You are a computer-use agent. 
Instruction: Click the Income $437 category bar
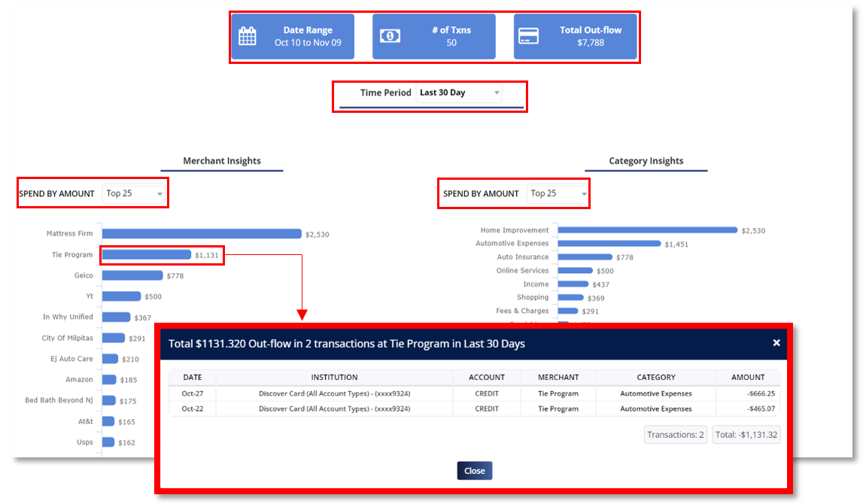[573, 284]
